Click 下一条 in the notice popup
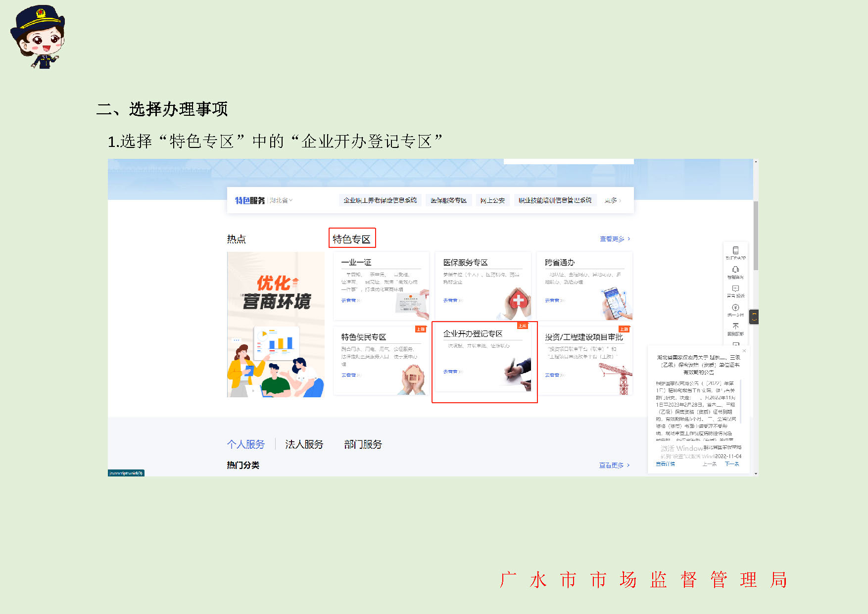The height and width of the screenshot is (614, 868). (x=732, y=464)
